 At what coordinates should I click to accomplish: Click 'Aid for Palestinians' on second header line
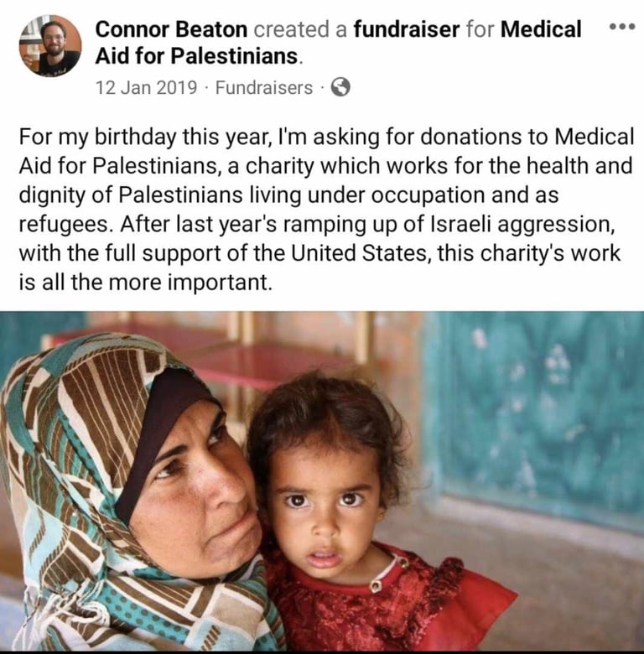click(x=196, y=57)
